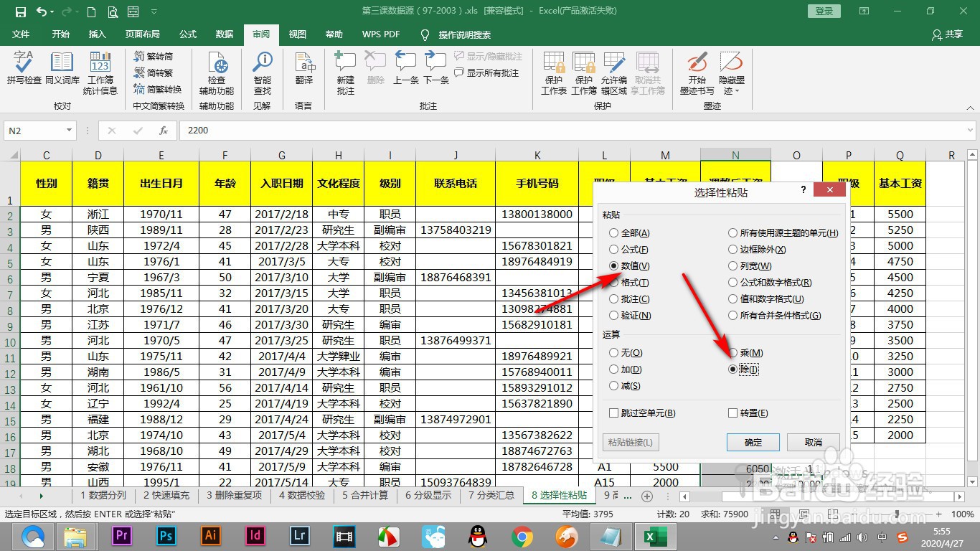Select the column N header
980x551 pixels.
coord(735,155)
